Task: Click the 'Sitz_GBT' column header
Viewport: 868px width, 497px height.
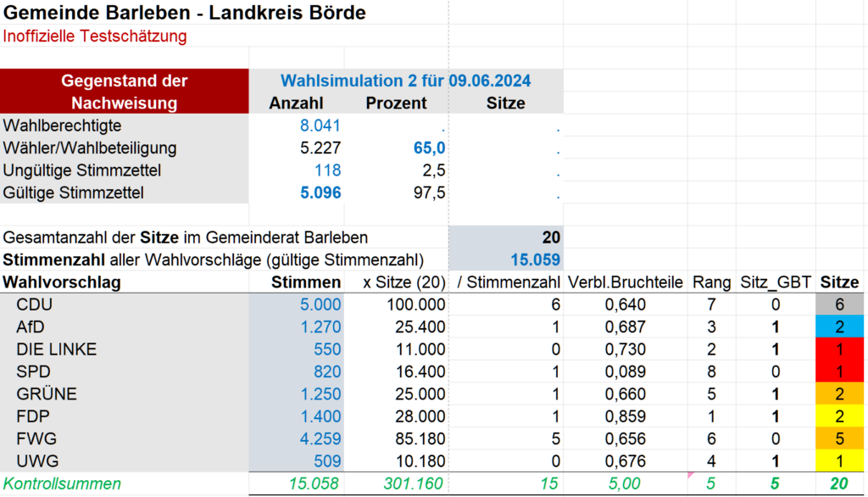Action: click(776, 282)
